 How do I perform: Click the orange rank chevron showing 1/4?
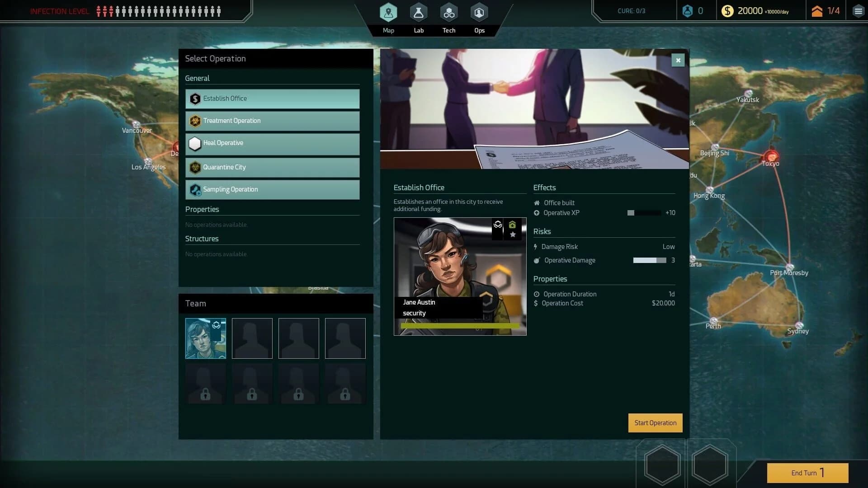coord(817,10)
